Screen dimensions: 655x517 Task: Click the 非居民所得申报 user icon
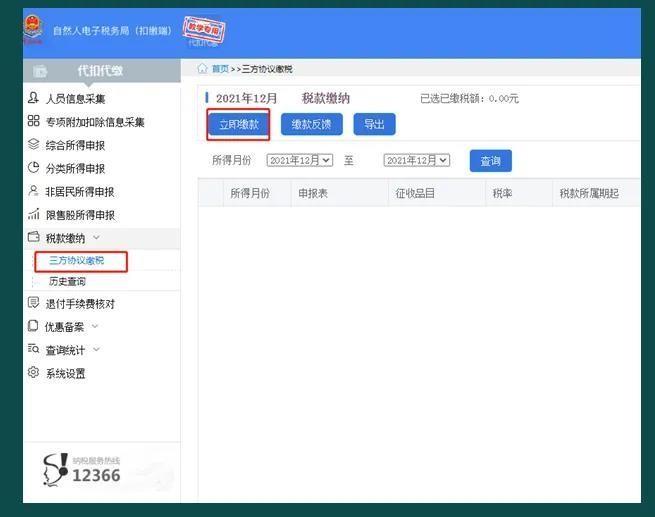pos(34,191)
